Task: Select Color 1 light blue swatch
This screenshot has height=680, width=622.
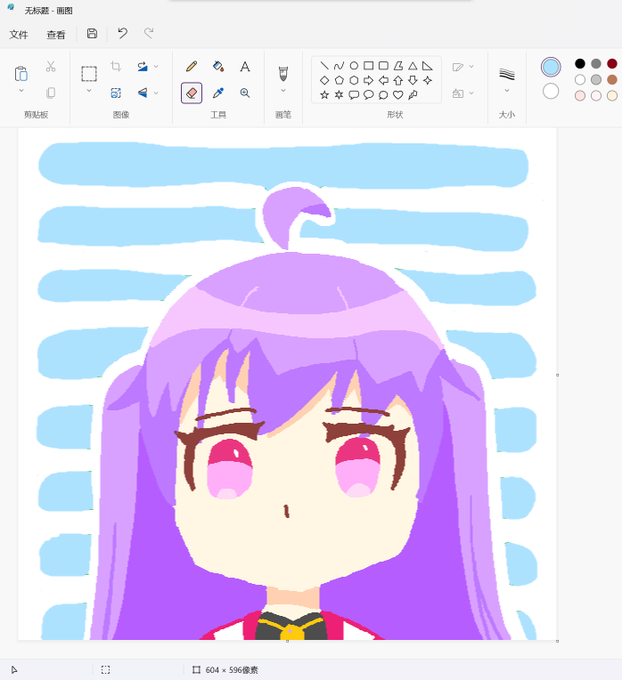Action: point(551,67)
